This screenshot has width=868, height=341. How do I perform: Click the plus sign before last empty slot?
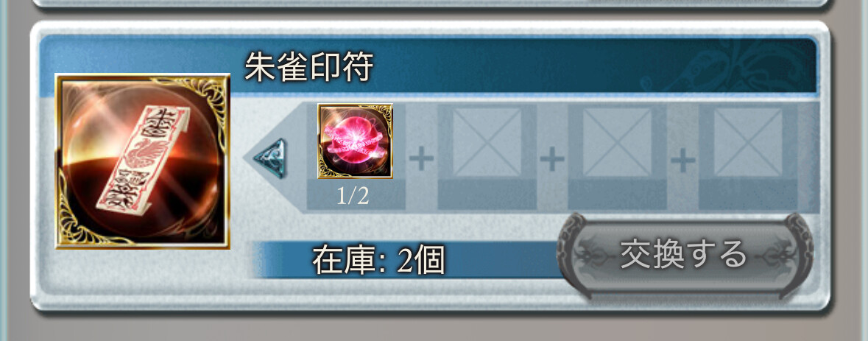(x=683, y=160)
